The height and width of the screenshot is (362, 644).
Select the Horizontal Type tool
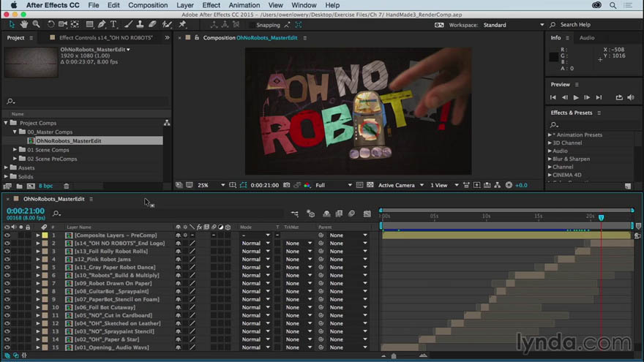[113, 25]
